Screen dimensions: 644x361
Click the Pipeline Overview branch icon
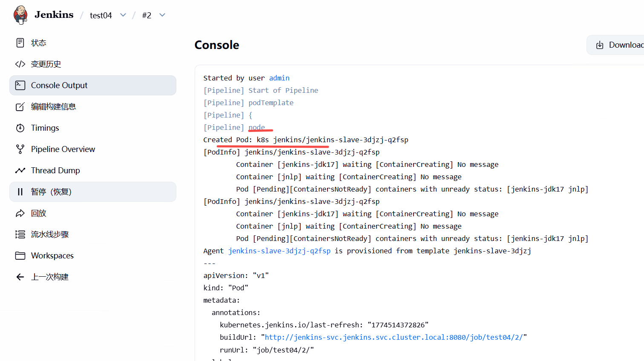20,149
